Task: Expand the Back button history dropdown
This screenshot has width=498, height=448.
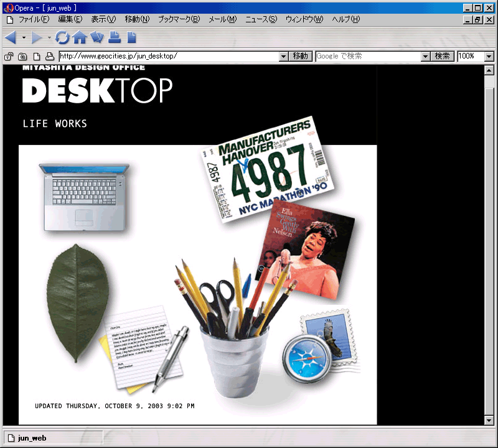Action: click(x=24, y=38)
